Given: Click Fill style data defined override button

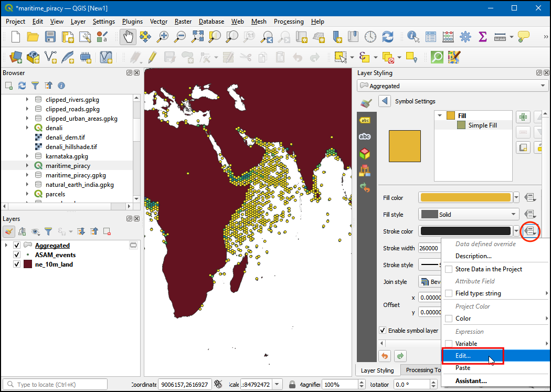Looking at the screenshot, I should (530, 214).
